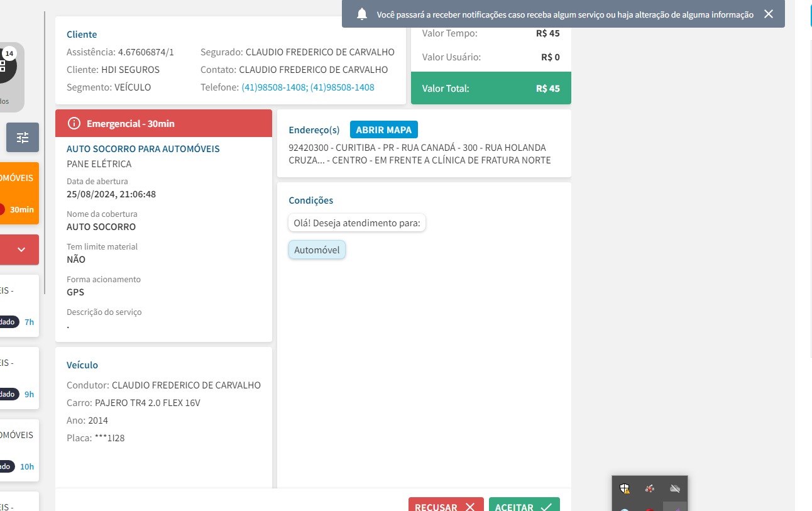Click the Veículo section heading
Image resolution: width=812 pixels, height=511 pixels.
(x=82, y=365)
